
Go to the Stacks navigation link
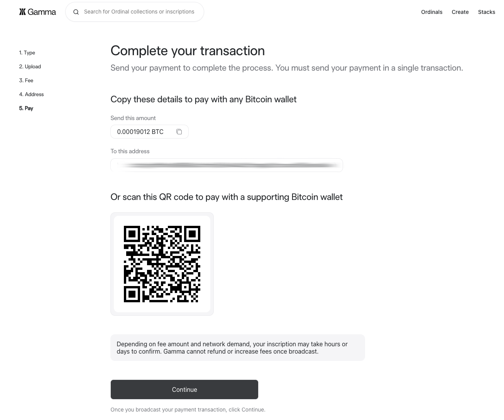(x=486, y=12)
